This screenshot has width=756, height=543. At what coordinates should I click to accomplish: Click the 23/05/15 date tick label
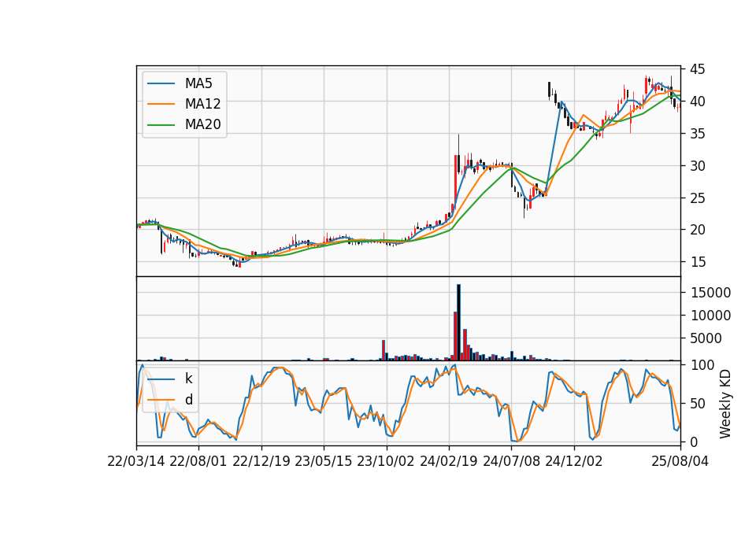[x=324, y=461]
